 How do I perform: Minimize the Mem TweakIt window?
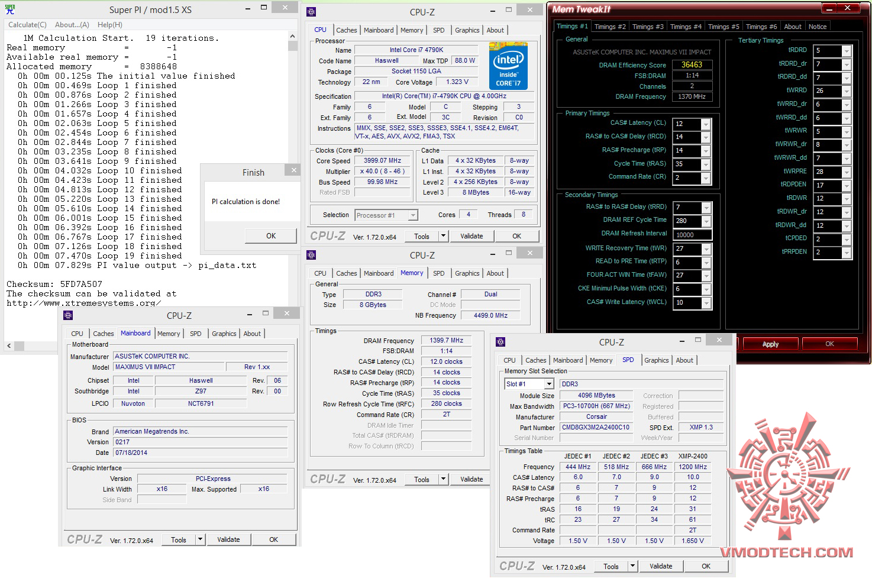point(828,8)
